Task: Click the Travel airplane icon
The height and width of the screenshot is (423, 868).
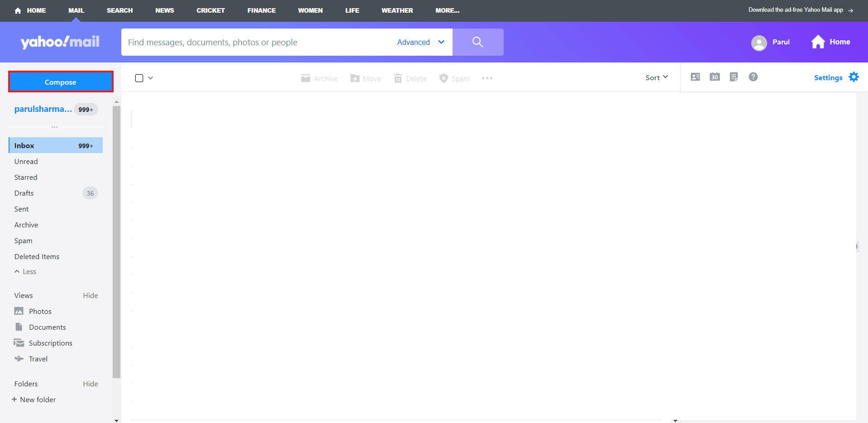Action: (x=19, y=359)
